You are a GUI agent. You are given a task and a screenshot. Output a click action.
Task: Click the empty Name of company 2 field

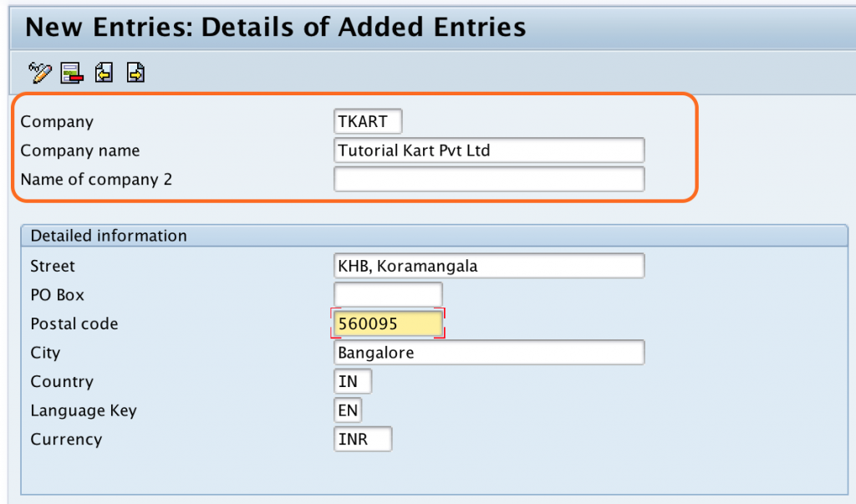click(x=489, y=179)
